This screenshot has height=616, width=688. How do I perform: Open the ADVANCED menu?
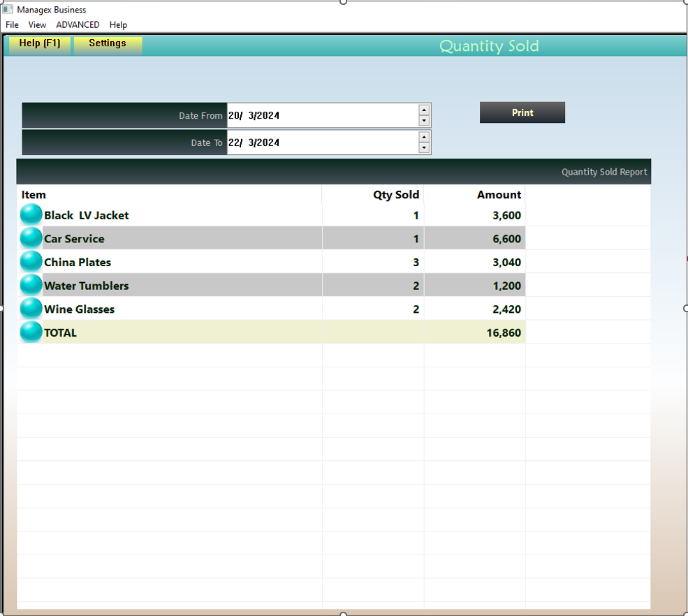point(77,24)
